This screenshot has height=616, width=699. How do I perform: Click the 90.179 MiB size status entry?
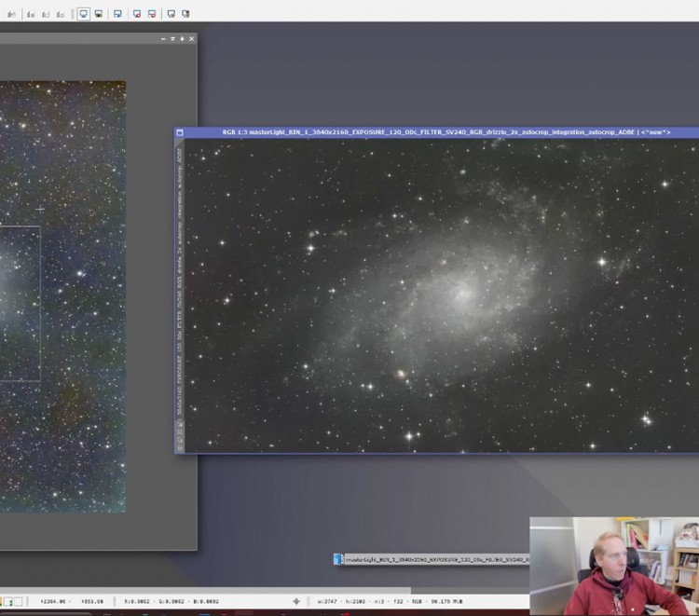click(446, 601)
